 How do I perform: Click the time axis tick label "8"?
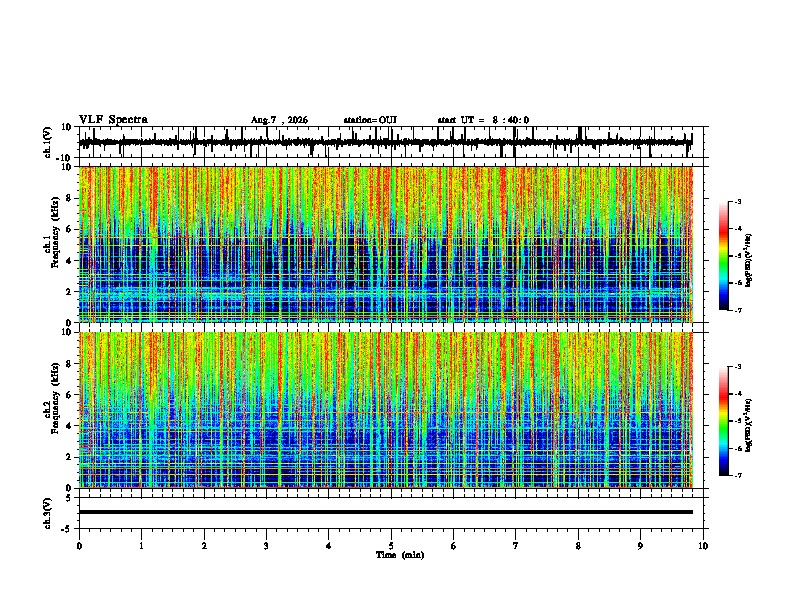pos(578,546)
